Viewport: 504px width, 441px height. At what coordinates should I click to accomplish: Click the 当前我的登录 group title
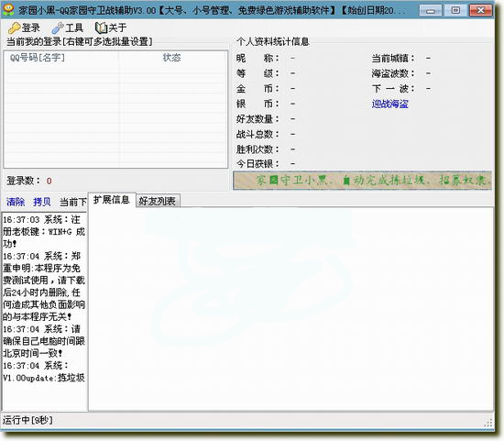click(80, 41)
